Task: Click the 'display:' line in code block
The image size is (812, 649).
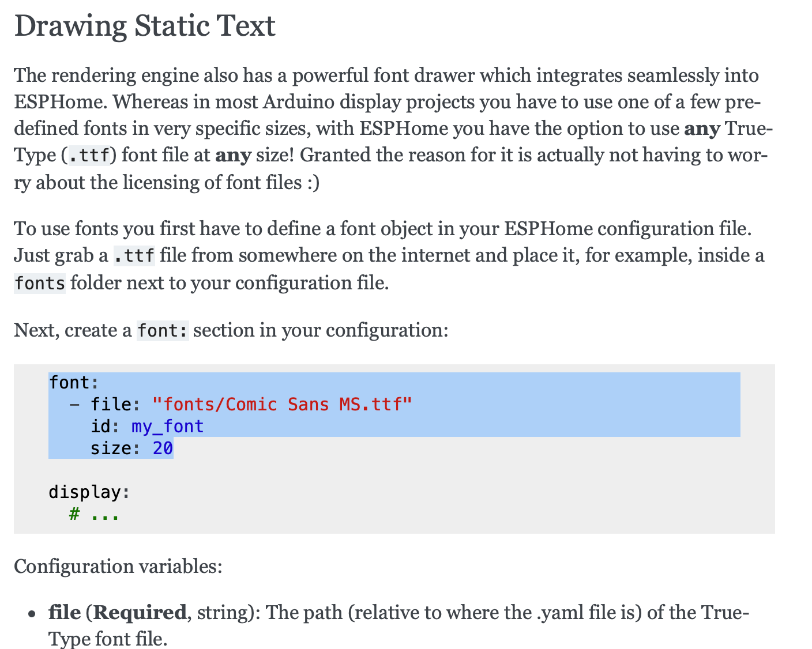Action: [x=89, y=492]
